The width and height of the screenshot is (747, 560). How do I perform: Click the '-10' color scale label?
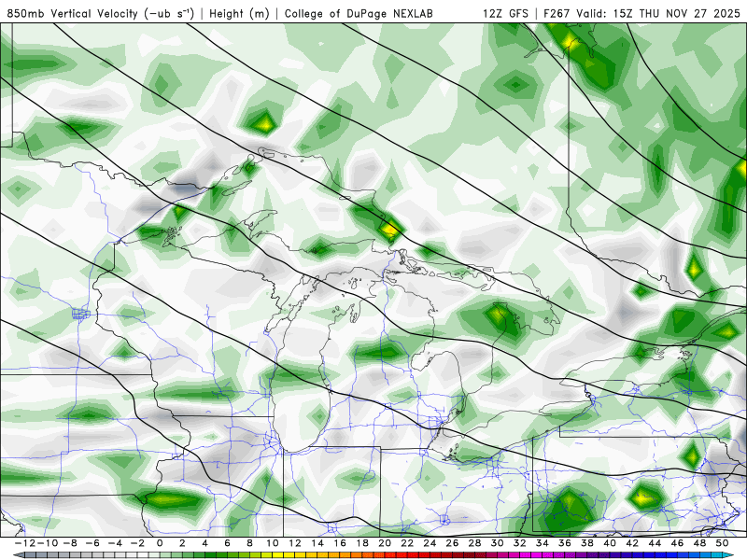point(47,543)
